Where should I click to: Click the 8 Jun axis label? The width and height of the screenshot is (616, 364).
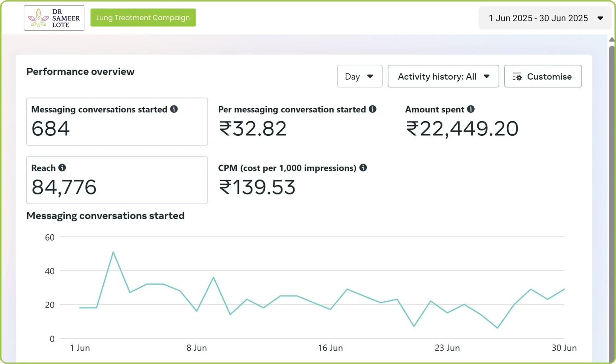197,348
